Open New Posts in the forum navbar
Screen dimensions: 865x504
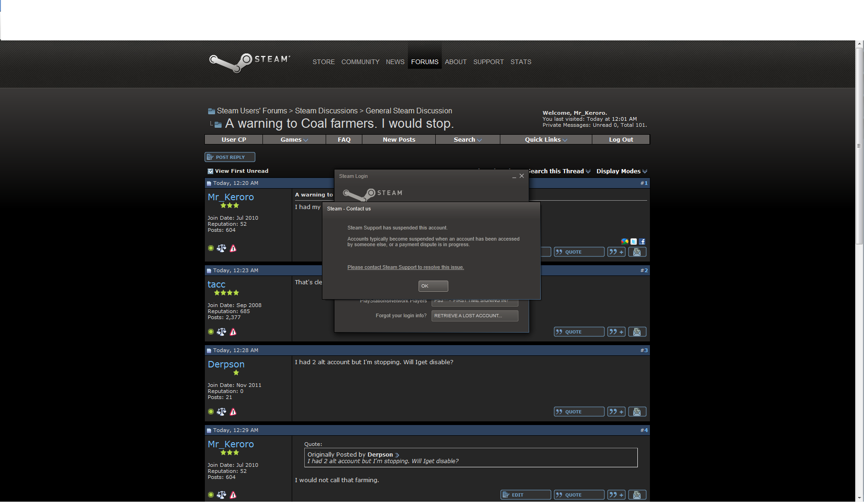399,140
